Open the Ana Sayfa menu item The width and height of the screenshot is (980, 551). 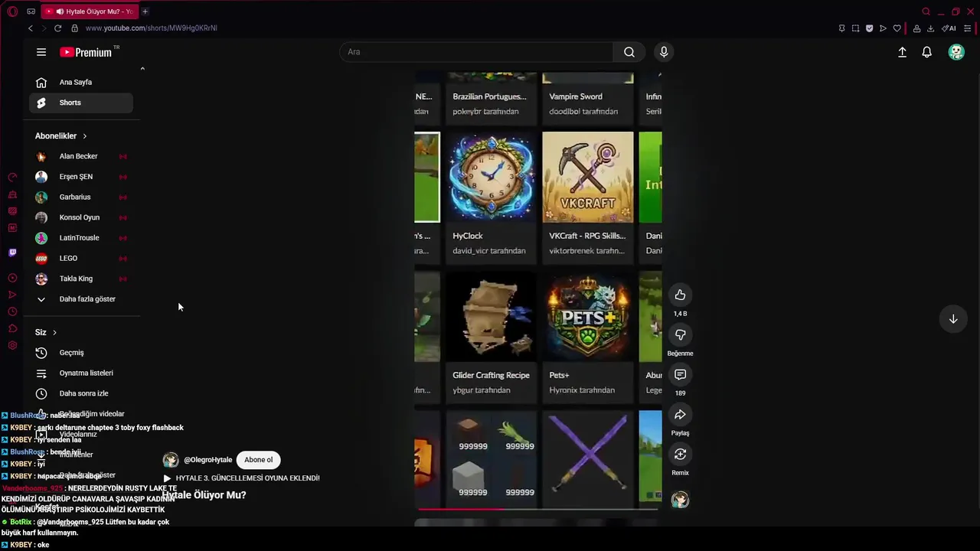[81, 83]
